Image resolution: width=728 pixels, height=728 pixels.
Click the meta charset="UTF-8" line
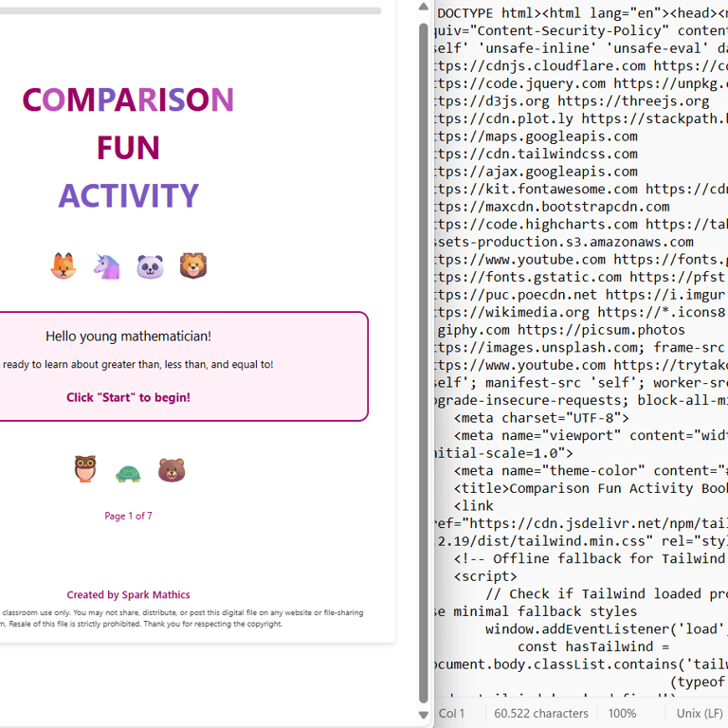[x=541, y=418]
